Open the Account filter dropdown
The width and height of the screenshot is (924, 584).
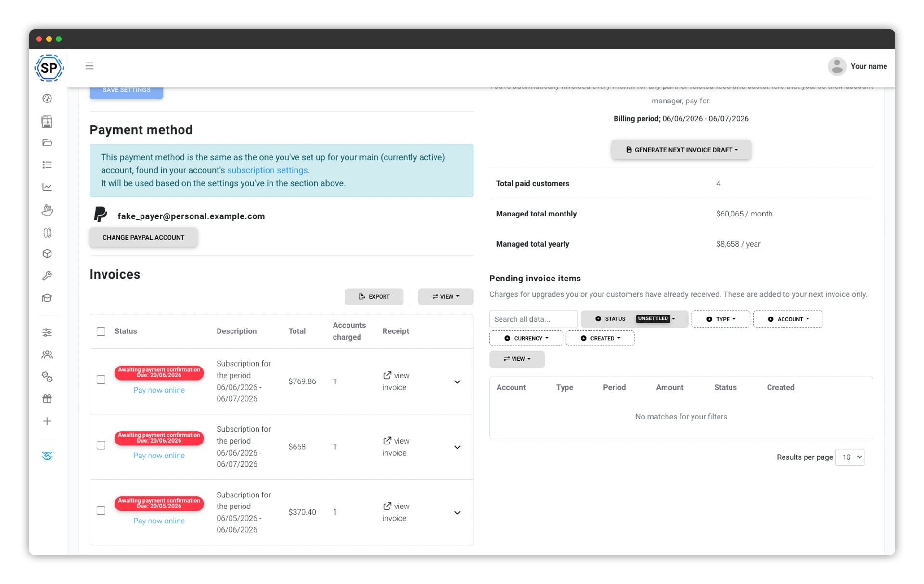tap(788, 319)
